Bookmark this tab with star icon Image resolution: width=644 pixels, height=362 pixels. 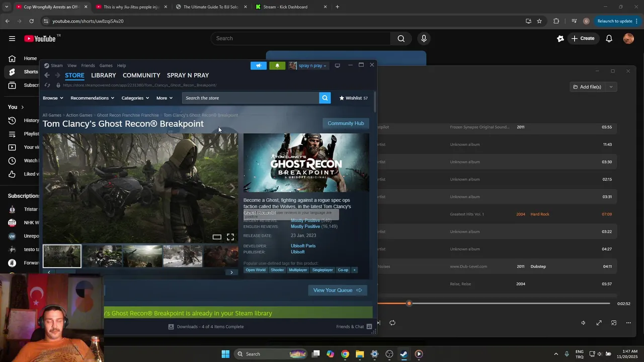[539, 21]
